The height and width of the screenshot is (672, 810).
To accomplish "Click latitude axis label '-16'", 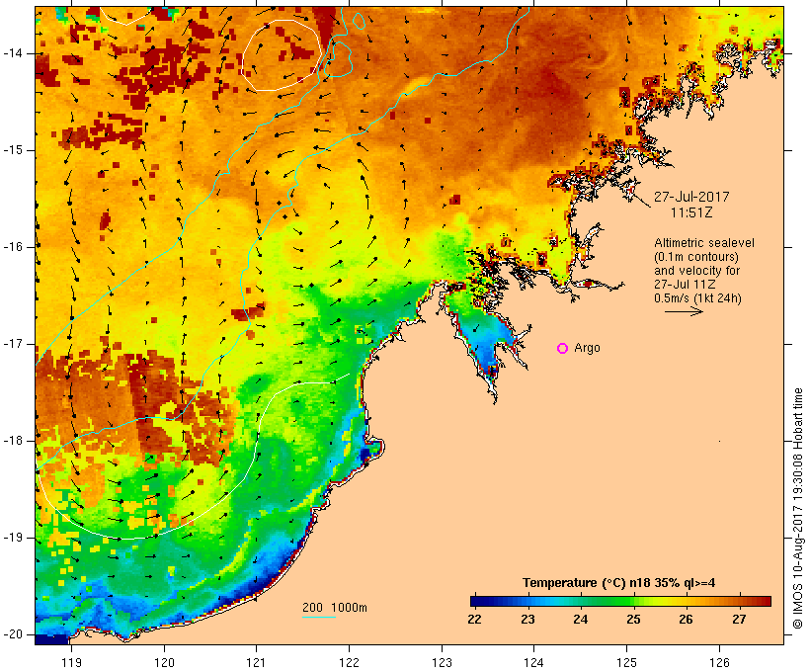I will pos(13,247).
